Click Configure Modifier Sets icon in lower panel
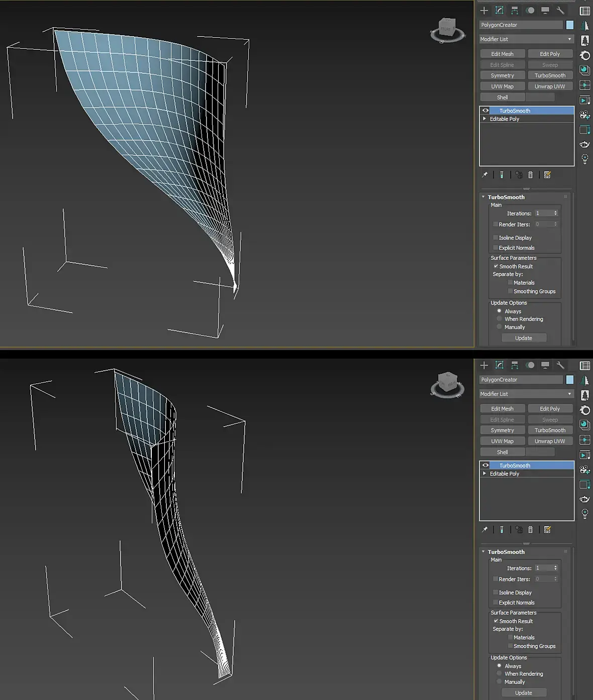The image size is (593, 700). pos(547,530)
